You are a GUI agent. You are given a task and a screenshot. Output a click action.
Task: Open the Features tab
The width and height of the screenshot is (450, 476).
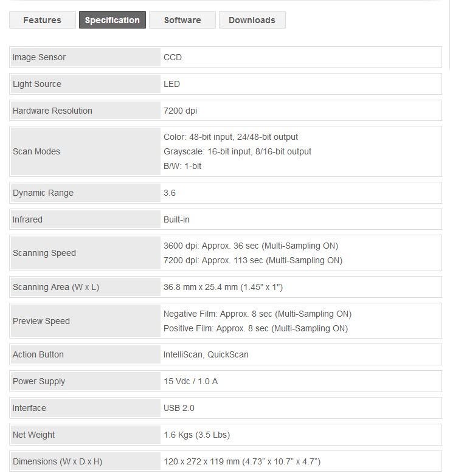coord(42,20)
